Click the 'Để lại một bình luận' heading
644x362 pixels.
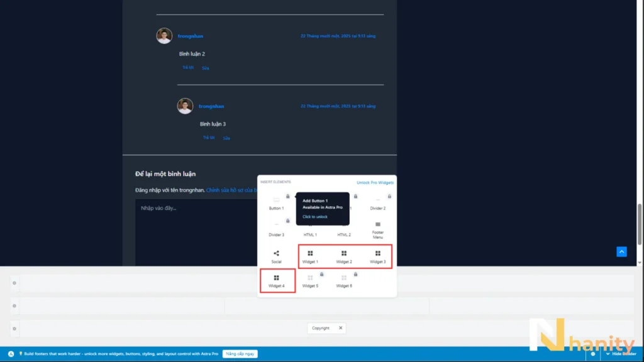point(165,174)
